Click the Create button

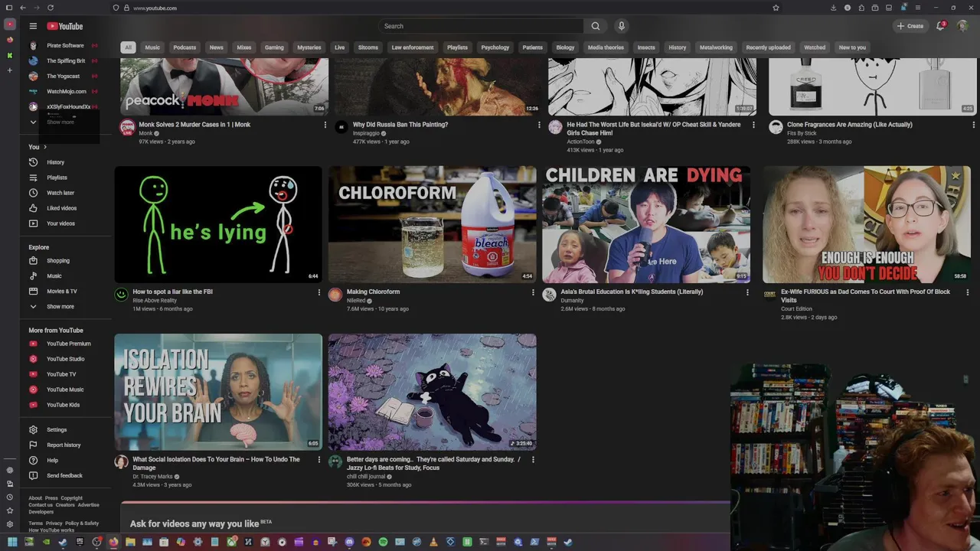tap(910, 26)
